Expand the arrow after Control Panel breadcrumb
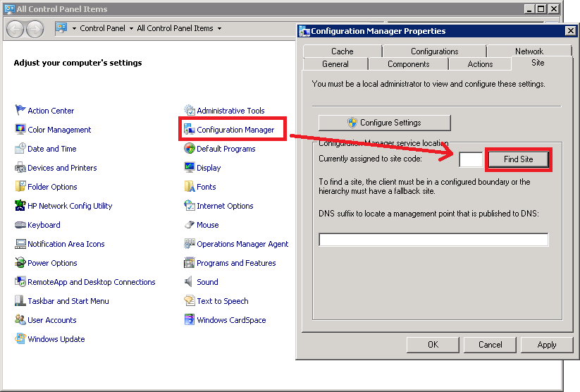 (x=131, y=28)
